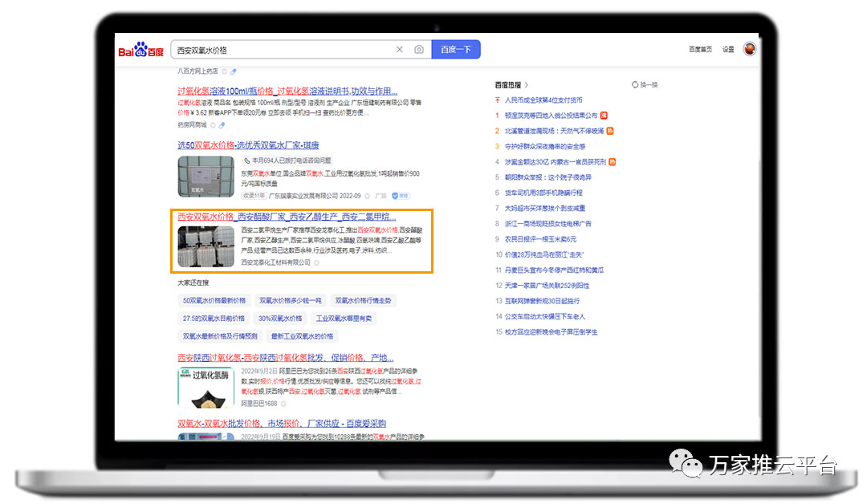Go to 百度首页 in the top bar
This screenshot has height=504, width=867.
click(x=700, y=50)
